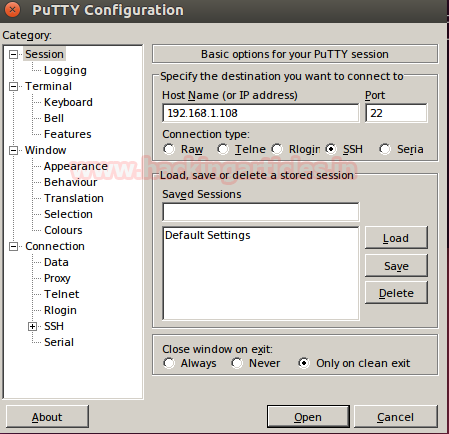Viewport: 449px width, 434px height.
Task: Open the Window category
Action: [x=46, y=150]
